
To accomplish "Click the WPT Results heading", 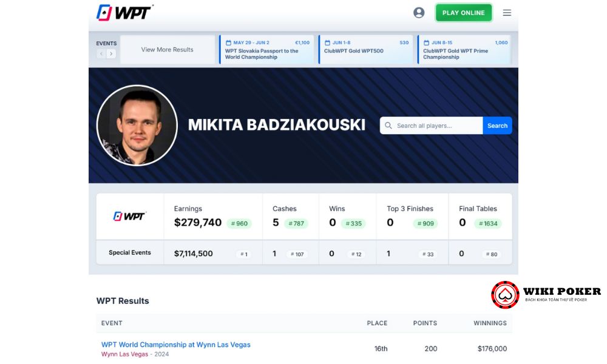I will click(123, 300).
